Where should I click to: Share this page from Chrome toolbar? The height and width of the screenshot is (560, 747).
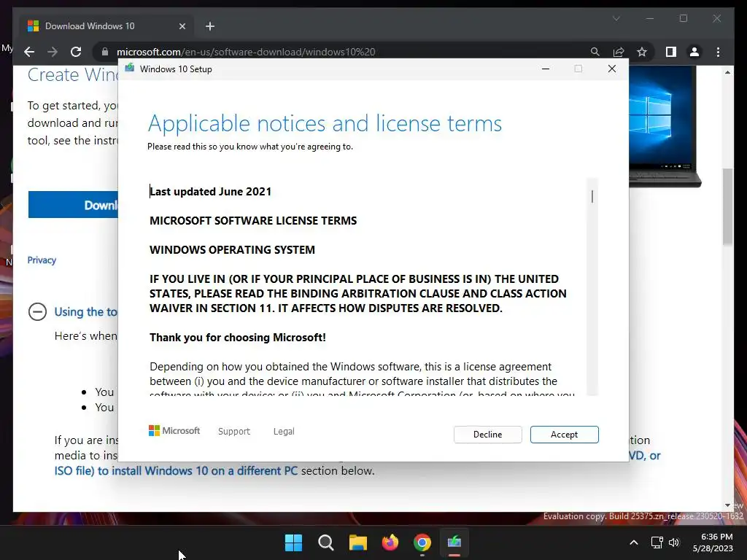coord(619,52)
